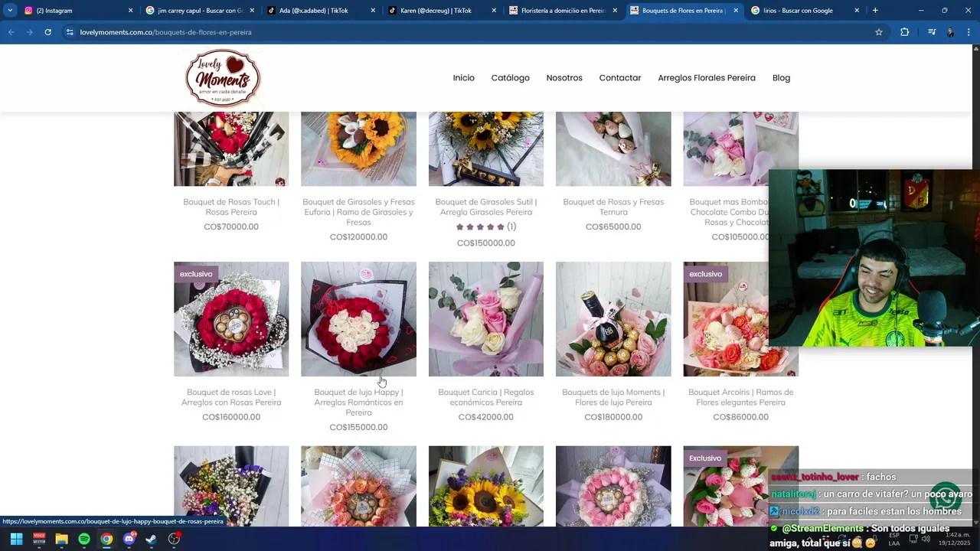Open the Nosotros menu item

pos(564,78)
